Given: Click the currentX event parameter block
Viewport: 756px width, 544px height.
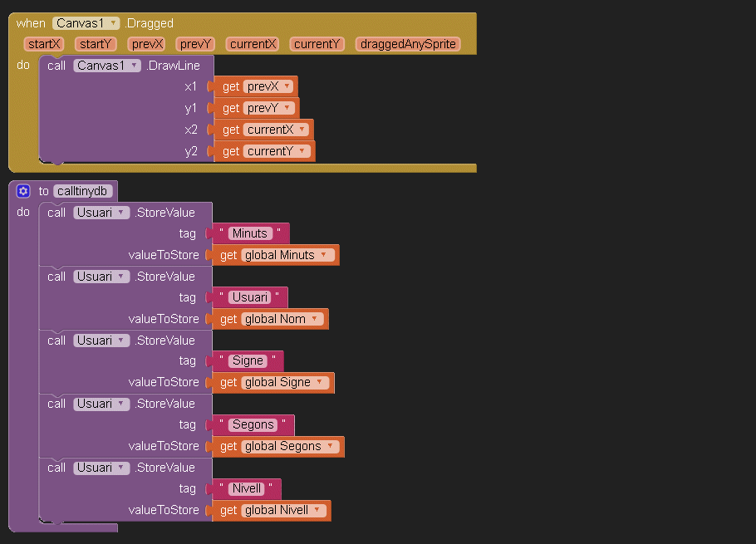Looking at the screenshot, I should [253, 44].
